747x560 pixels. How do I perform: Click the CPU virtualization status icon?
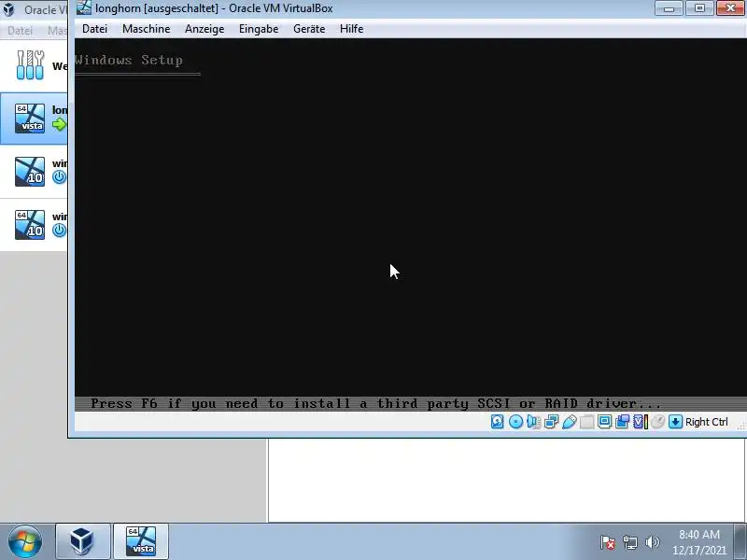640,422
